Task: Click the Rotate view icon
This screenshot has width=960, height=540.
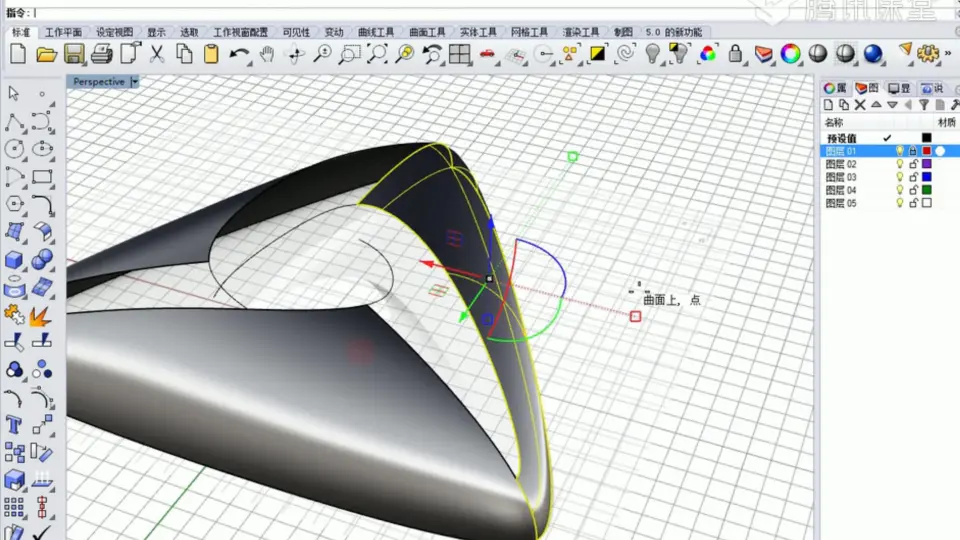Action: 295,54
